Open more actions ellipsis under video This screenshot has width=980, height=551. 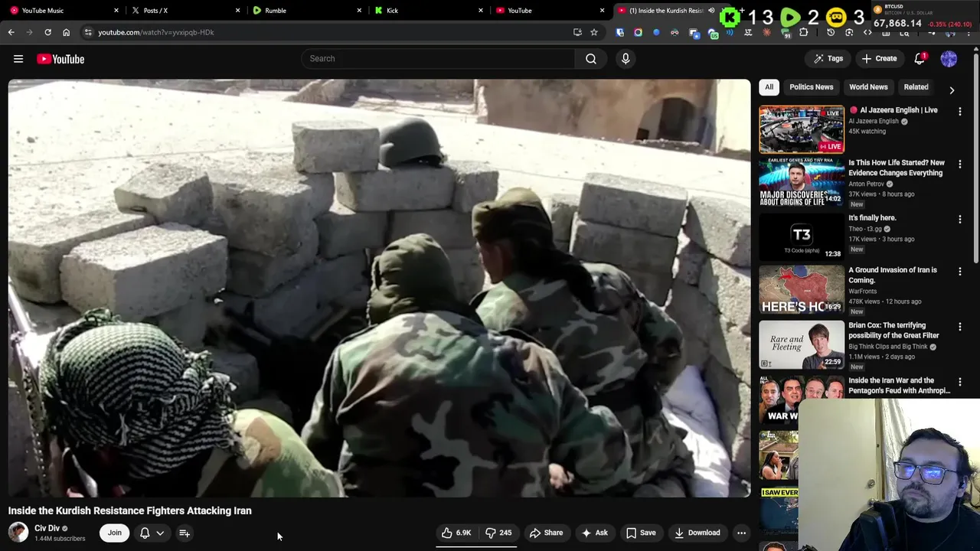point(741,533)
